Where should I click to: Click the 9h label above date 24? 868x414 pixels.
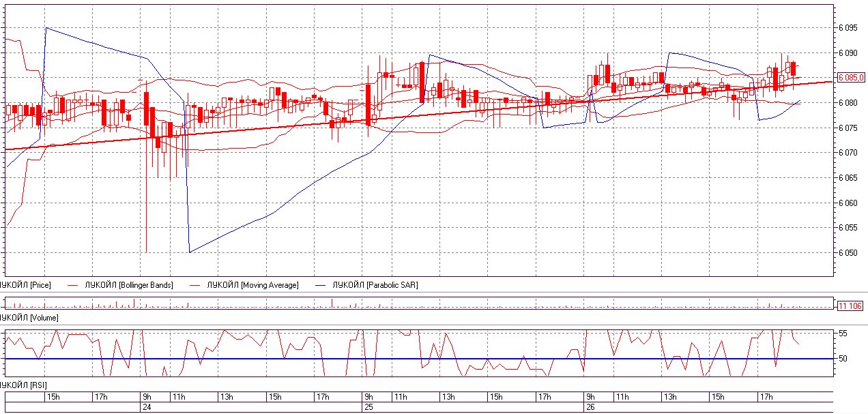coord(147,397)
